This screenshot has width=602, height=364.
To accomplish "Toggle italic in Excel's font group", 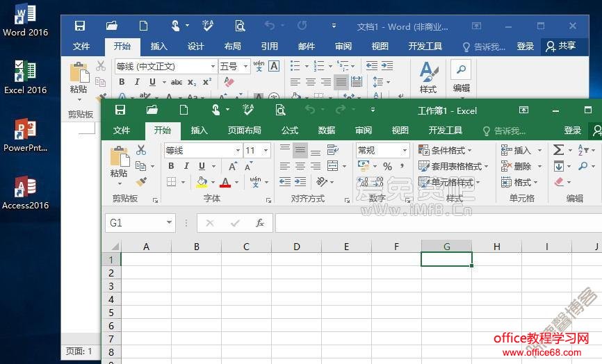I will coord(186,166).
